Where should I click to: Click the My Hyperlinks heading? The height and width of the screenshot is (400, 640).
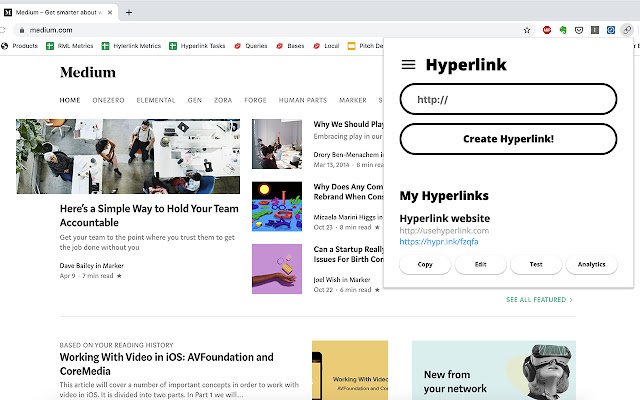click(x=444, y=196)
